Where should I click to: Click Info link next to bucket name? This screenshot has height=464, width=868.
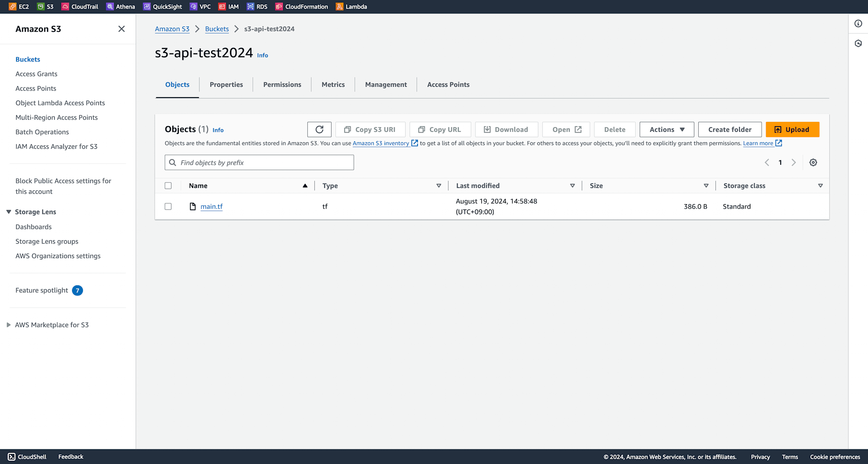(x=263, y=55)
